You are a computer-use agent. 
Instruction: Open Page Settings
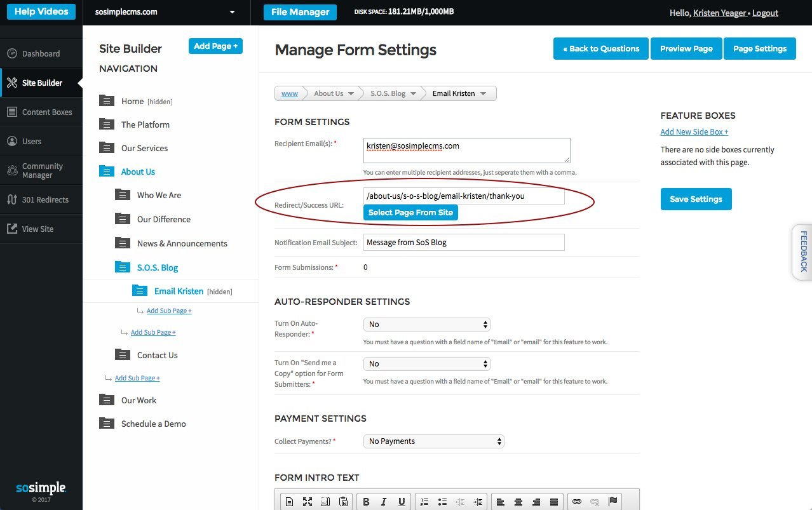coord(760,49)
